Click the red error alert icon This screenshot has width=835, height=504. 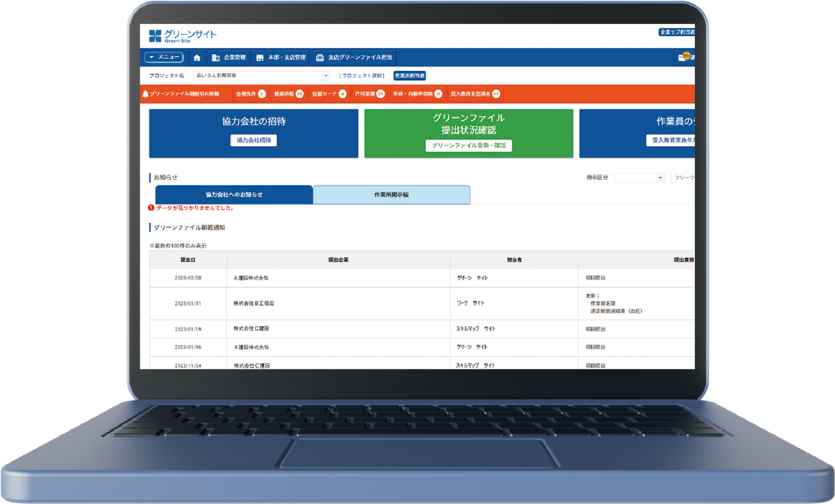coord(151,208)
